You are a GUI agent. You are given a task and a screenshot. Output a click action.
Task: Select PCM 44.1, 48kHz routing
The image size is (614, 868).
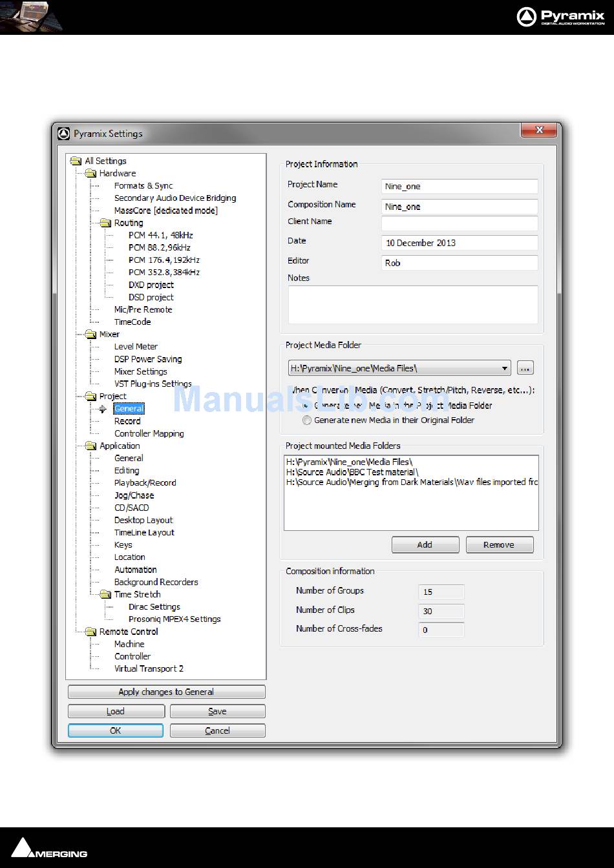click(161, 235)
